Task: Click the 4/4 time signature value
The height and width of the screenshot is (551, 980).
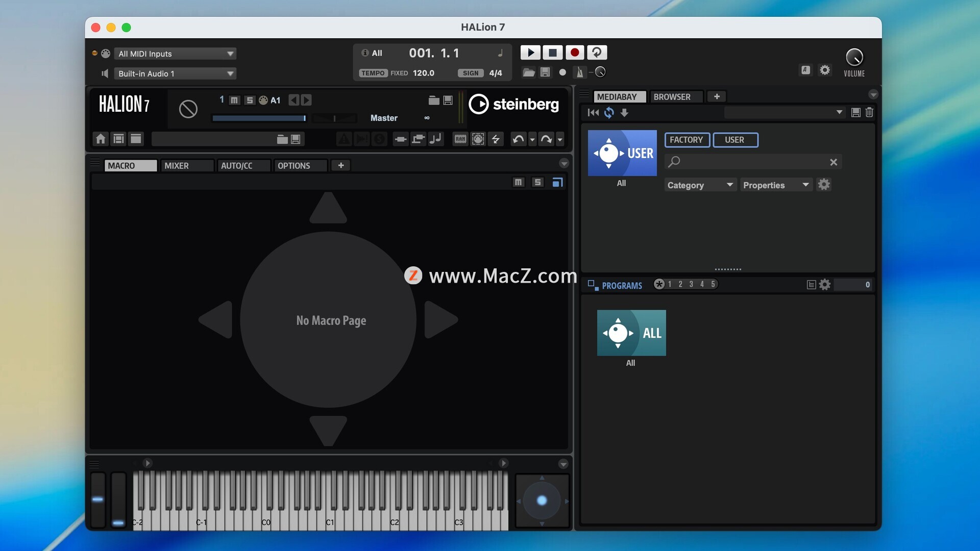Action: tap(496, 73)
